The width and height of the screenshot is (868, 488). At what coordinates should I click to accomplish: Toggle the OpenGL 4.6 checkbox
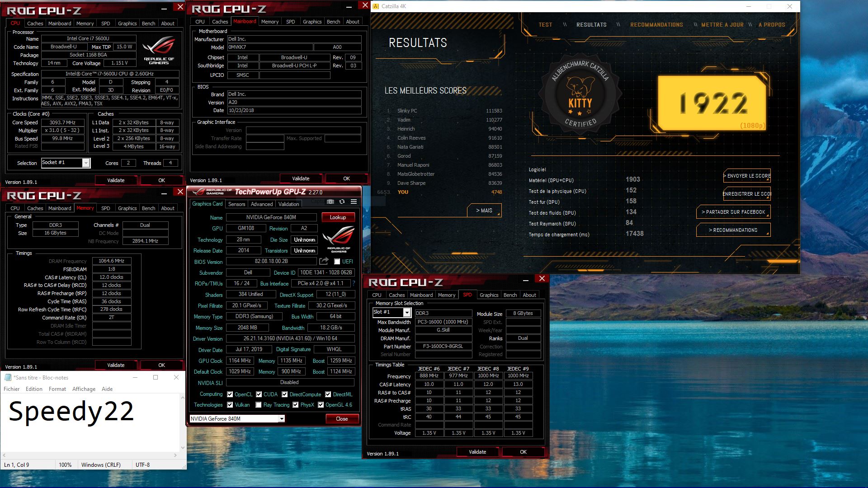[321, 405]
